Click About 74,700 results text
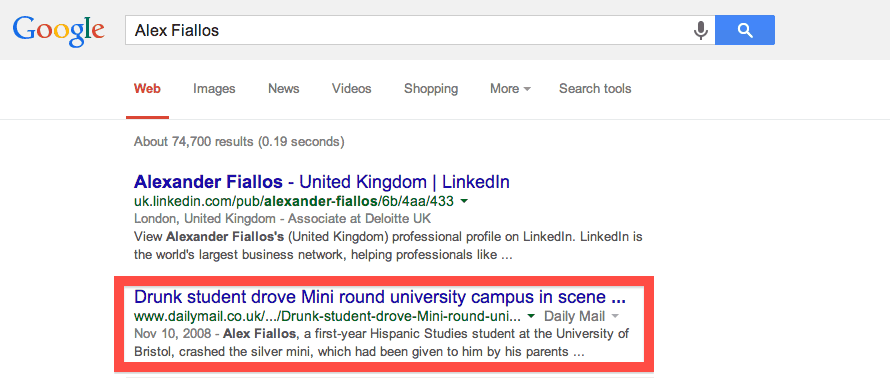The width and height of the screenshot is (890, 381). click(x=239, y=141)
